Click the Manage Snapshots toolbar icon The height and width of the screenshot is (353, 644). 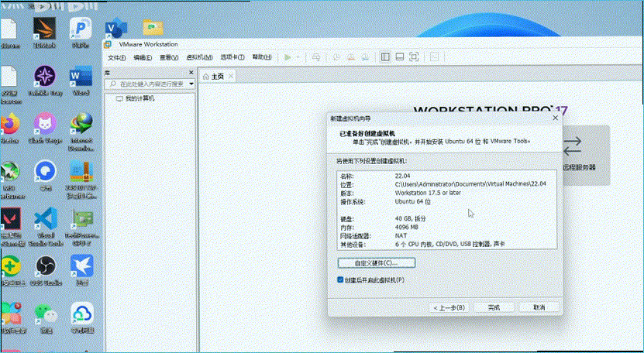[366, 57]
